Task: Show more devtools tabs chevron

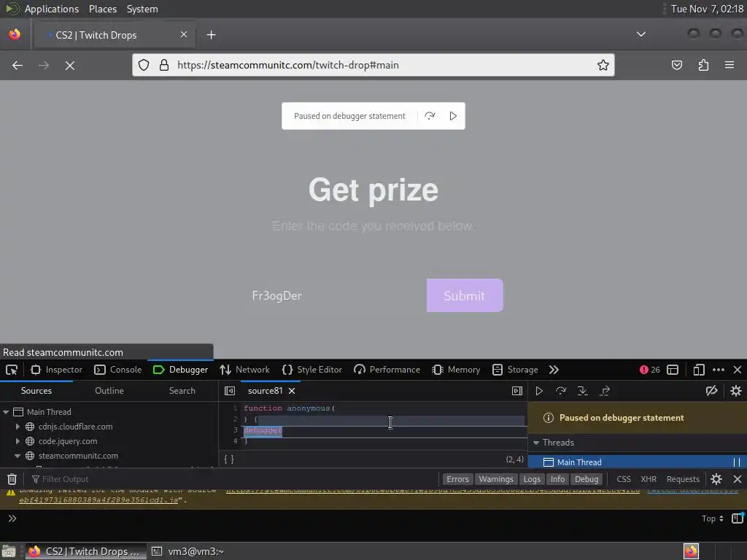Action: tap(554, 370)
